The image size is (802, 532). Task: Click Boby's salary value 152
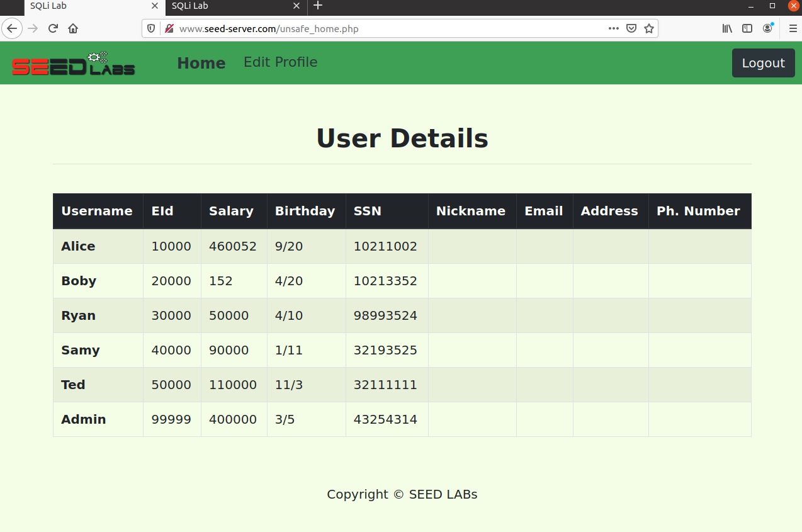point(221,281)
